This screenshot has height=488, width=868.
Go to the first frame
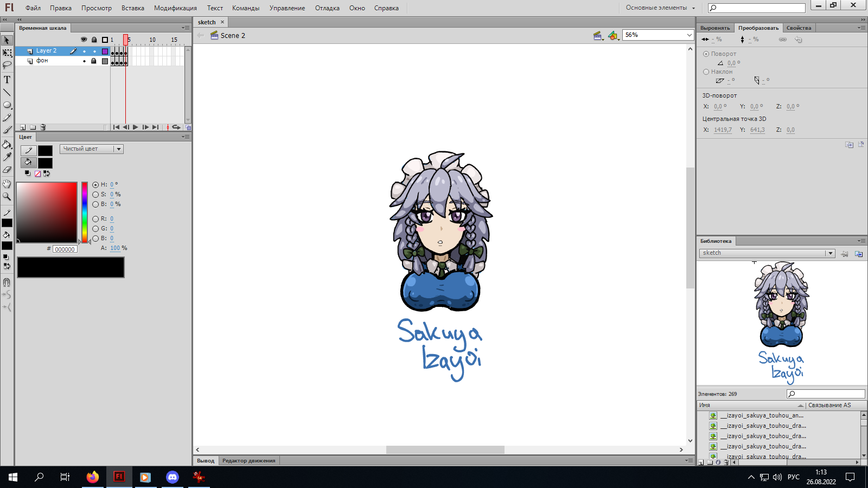point(116,127)
